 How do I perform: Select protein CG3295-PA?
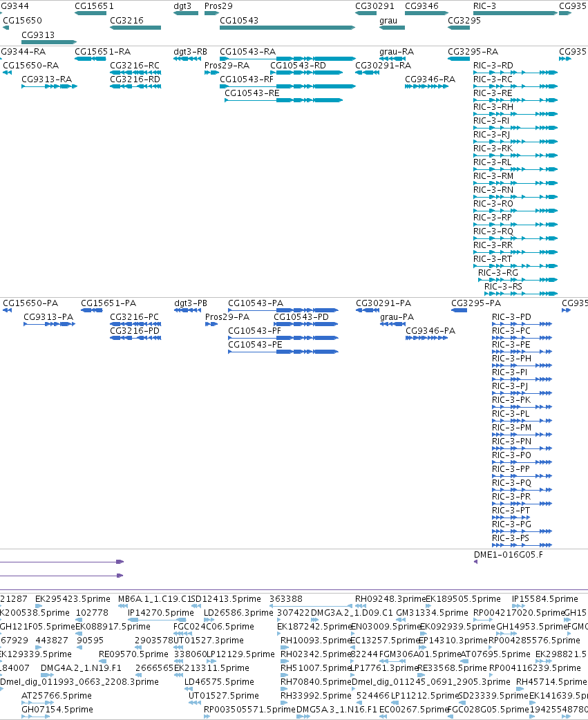point(476,303)
